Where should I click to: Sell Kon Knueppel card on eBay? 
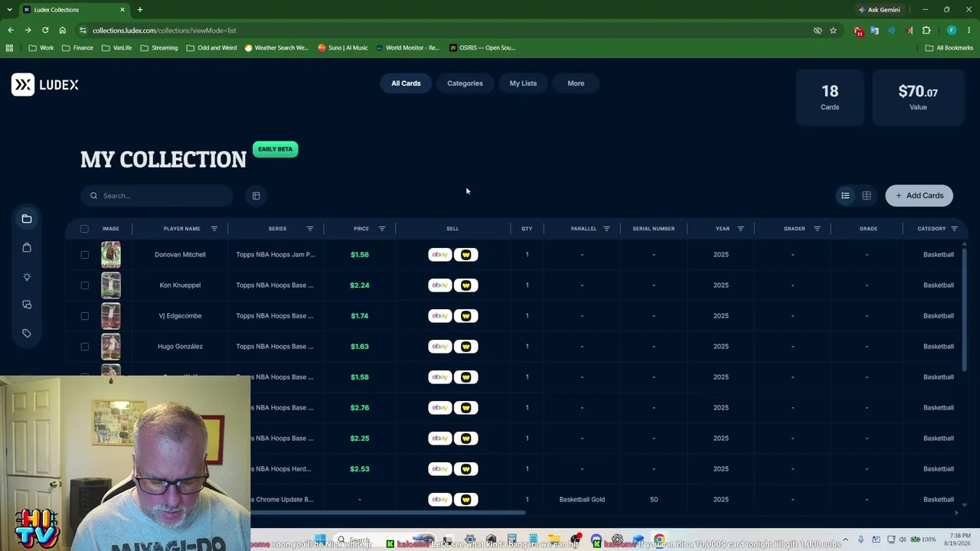[x=440, y=285]
